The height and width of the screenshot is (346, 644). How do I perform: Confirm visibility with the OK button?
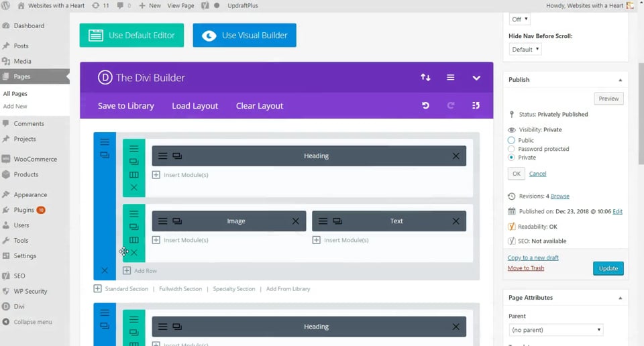(x=517, y=174)
